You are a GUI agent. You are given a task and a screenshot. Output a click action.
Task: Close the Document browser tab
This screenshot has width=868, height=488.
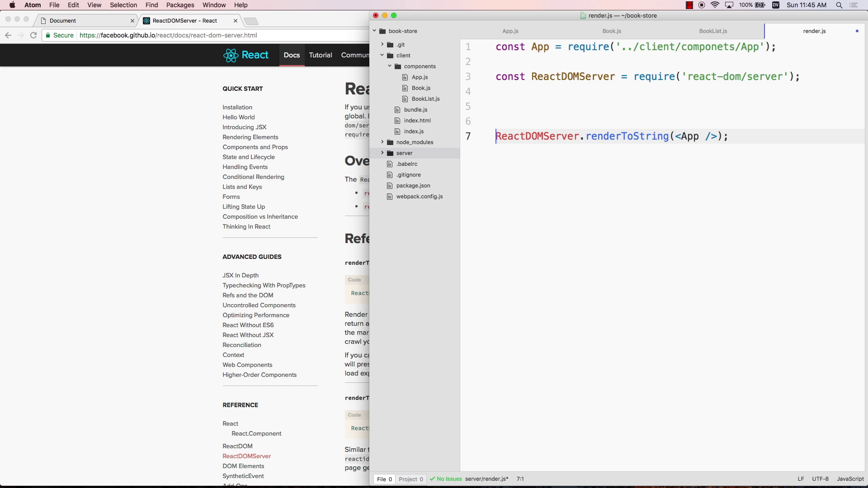[132, 21]
